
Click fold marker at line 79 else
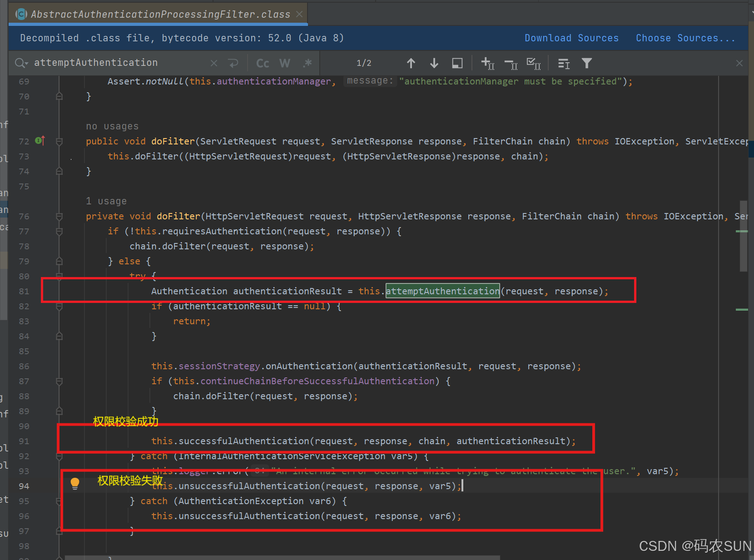(x=59, y=261)
